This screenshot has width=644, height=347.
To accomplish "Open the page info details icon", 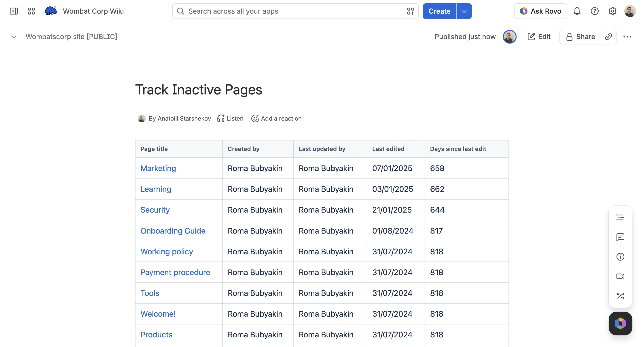I will point(620,257).
